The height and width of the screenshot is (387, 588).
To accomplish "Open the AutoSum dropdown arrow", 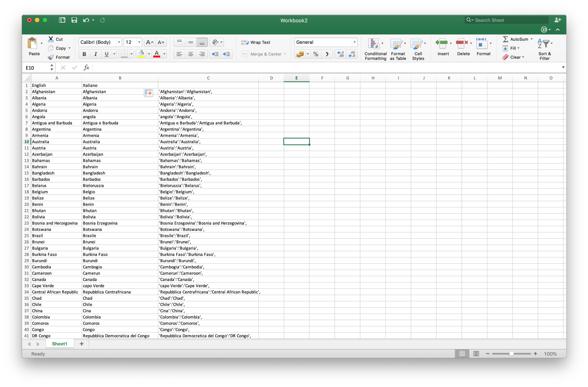I will (x=531, y=39).
